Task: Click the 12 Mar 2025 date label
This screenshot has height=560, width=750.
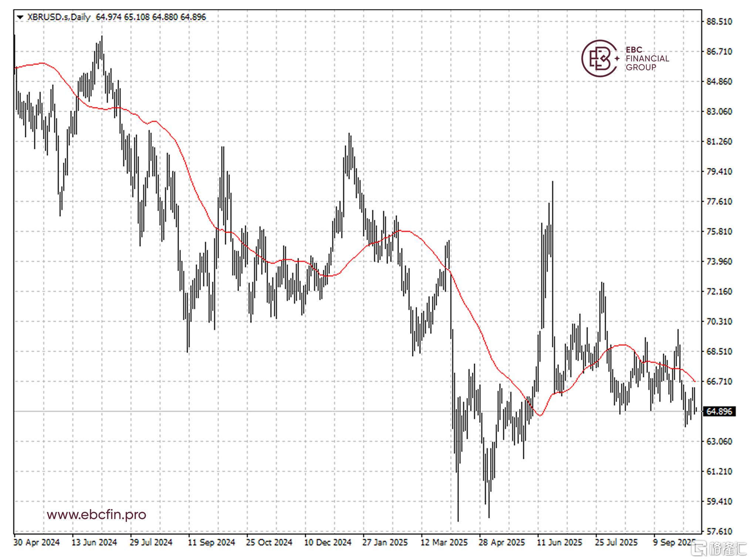Action: (444, 542)
